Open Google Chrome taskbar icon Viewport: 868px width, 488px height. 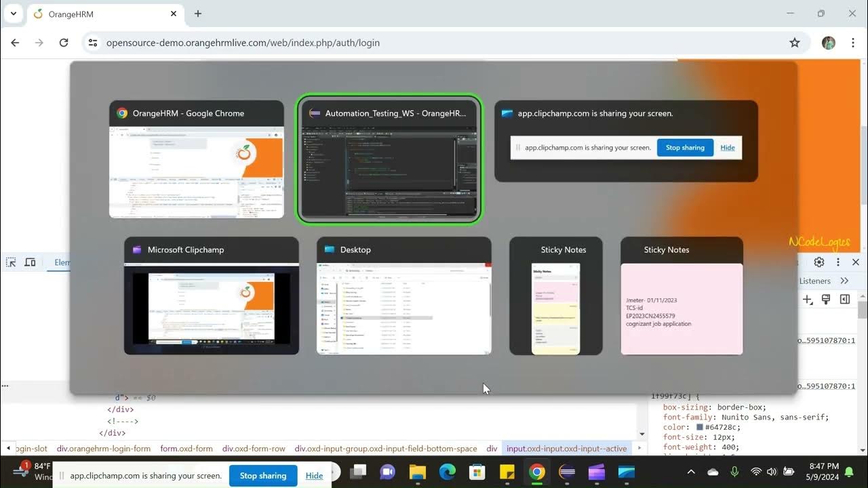pos(537,472)
